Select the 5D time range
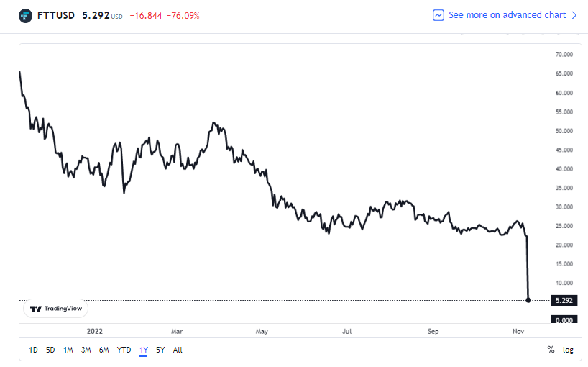Viewport: 588px width, 367px height. [50, 350]
